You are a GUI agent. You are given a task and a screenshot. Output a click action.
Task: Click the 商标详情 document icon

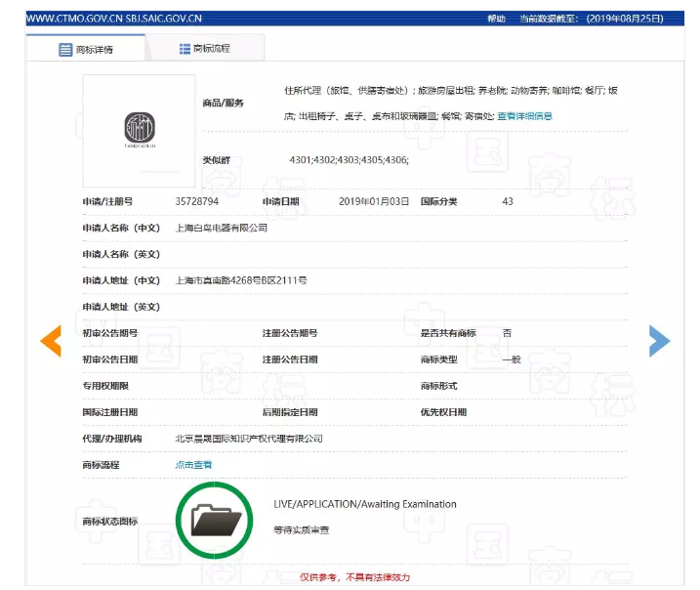pos(65,50)
